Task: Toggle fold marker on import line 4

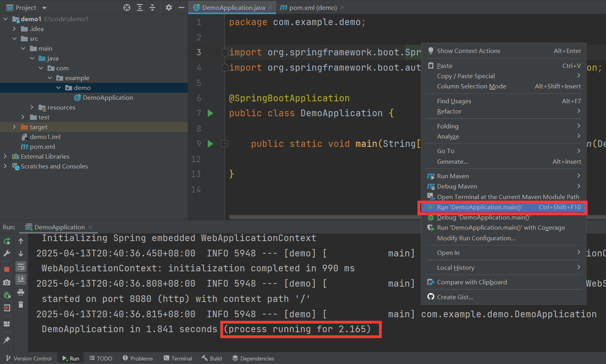Action: coord(225,67)
